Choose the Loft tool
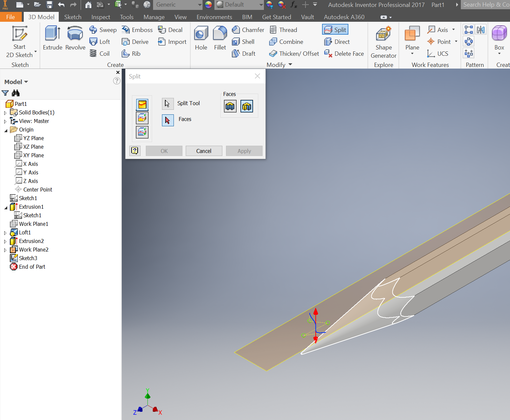510x420 pixels. click(100, 42)
